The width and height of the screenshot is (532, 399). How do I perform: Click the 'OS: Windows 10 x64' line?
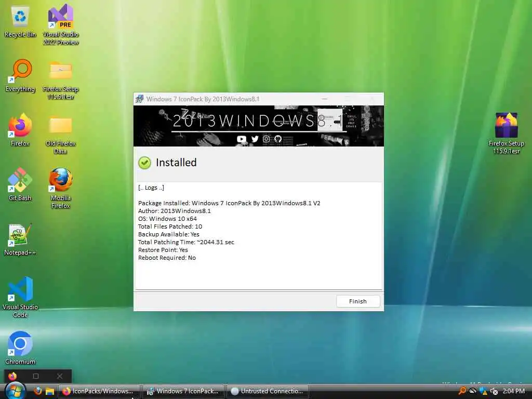tap(167, 219)
